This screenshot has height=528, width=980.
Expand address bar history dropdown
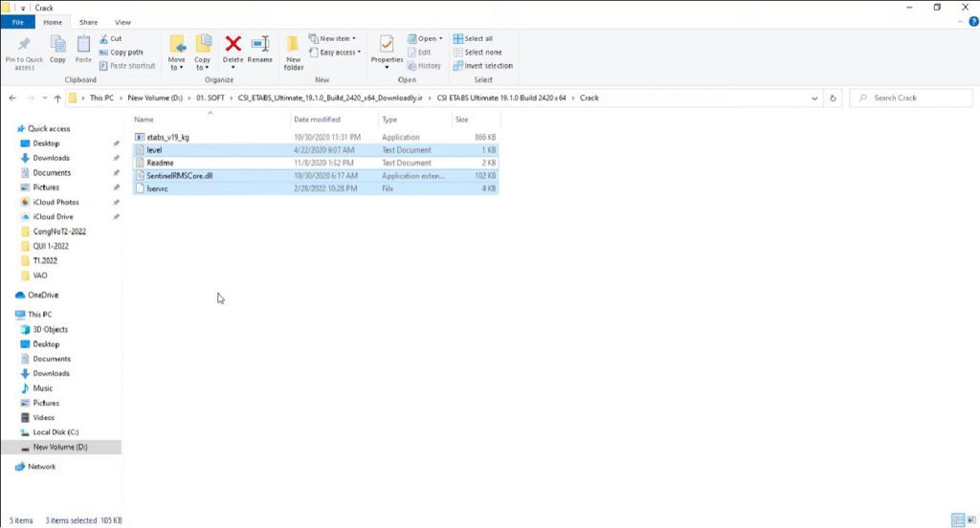[814, 99]
